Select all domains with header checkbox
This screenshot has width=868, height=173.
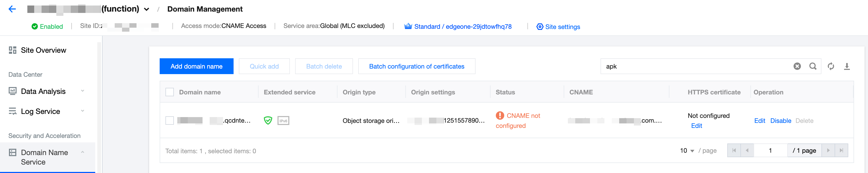(x=170, y=92)
